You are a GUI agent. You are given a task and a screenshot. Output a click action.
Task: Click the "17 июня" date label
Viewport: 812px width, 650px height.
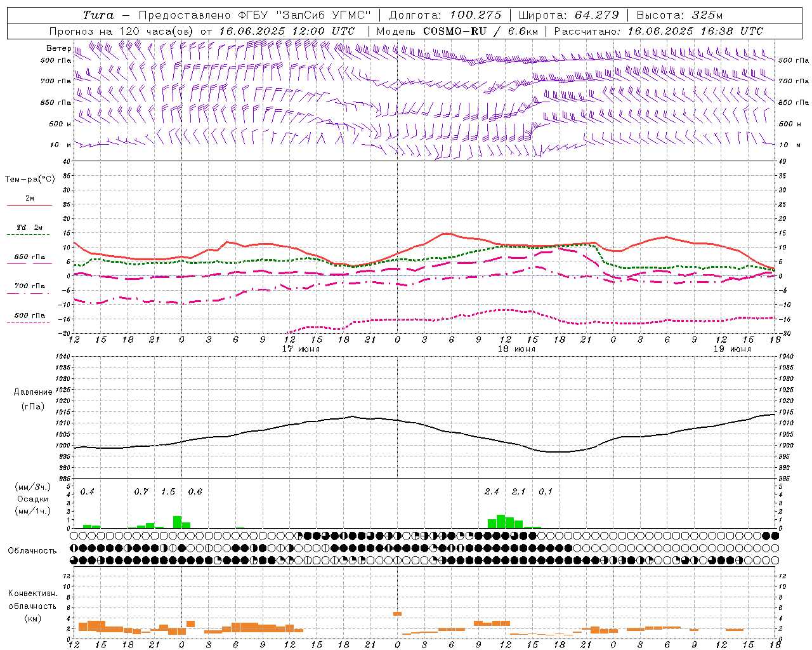pyautogui.click(x=301, y=349)
